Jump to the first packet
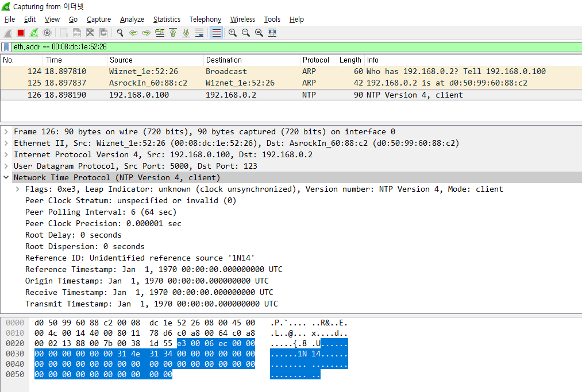The width and height of the screenshot is (582, 392). 173,33
